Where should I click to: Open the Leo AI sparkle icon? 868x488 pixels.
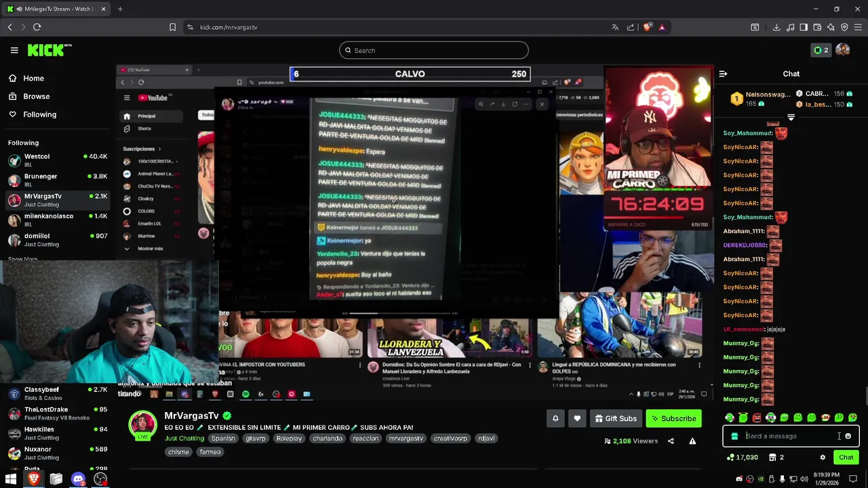(x=831, y=27)
